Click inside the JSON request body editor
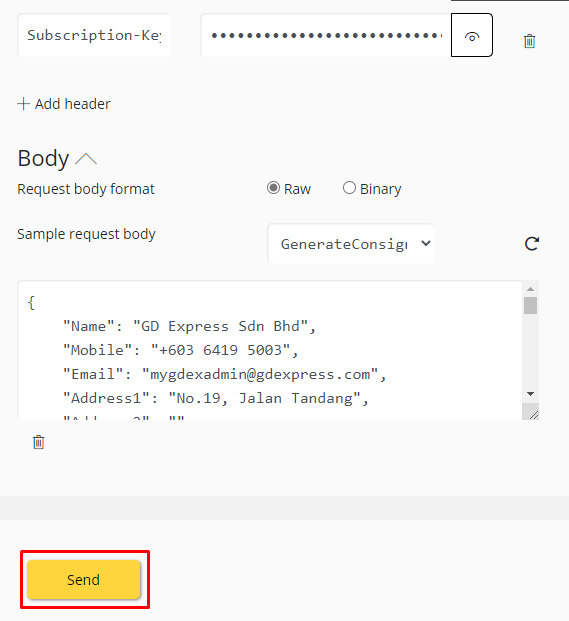This screenshot has width=569, height=621. coord(270,350)
